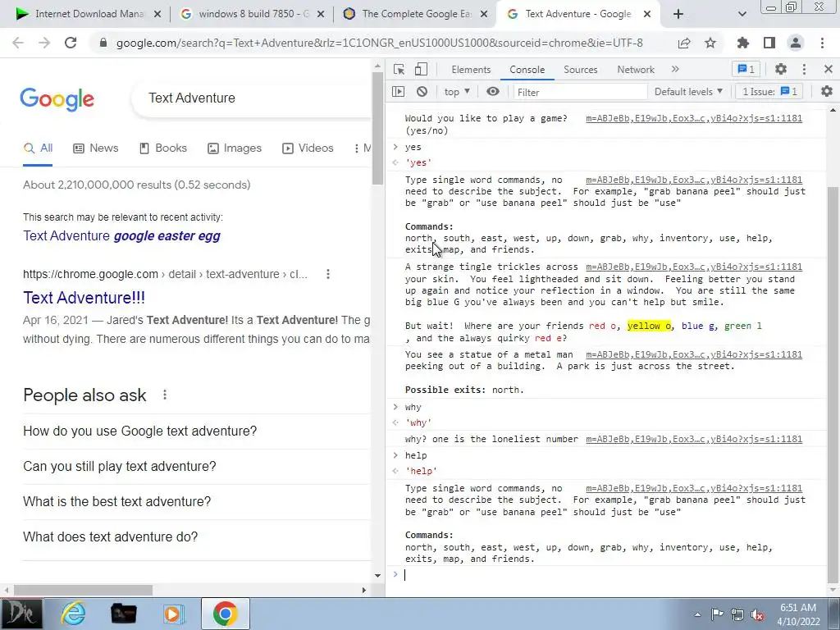This screenshot has height=630, width=840.
Task: Open the 'Default levels' log dropdown
Action: 688,92
